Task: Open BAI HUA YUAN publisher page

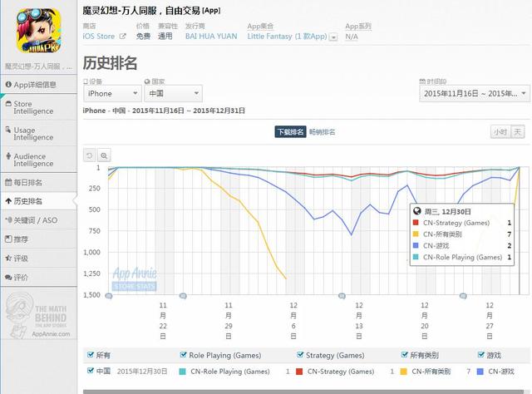Action: click(211, 37)
